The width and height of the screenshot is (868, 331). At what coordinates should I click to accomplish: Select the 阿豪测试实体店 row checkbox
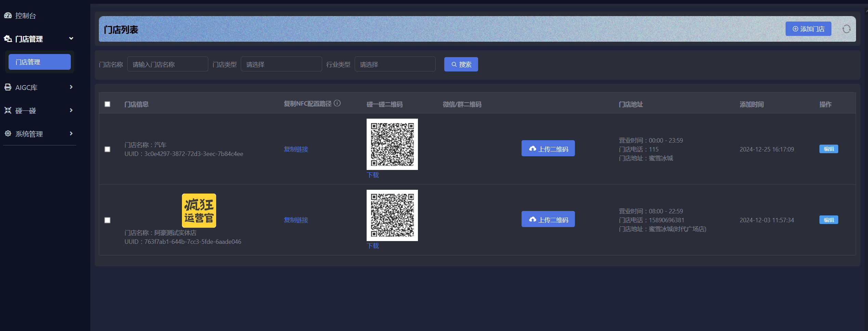[x=107, y=220]
